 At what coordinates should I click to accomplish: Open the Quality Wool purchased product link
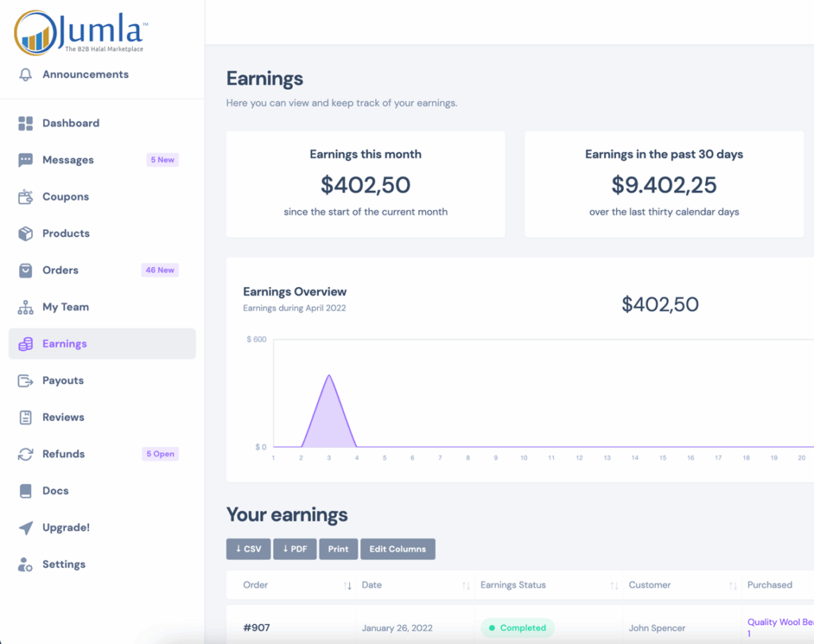click(779, 623)
